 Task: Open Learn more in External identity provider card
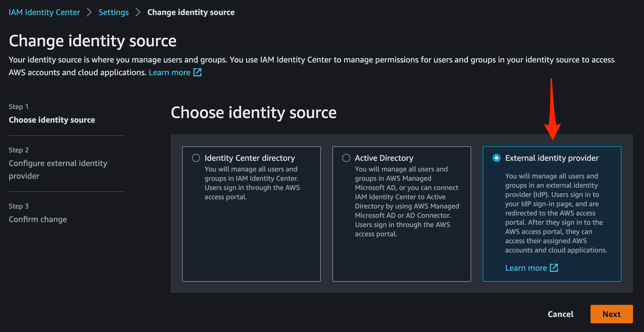coord(526,268)
